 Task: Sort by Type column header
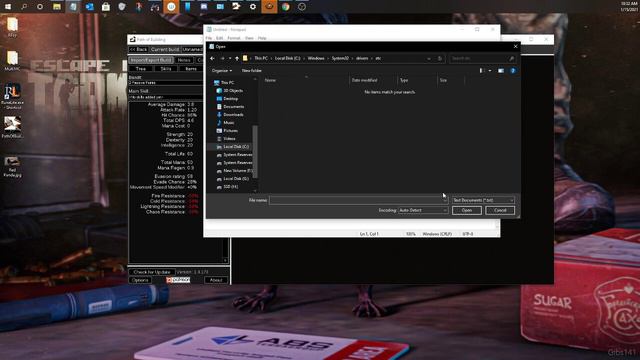[x=404, y=80]
